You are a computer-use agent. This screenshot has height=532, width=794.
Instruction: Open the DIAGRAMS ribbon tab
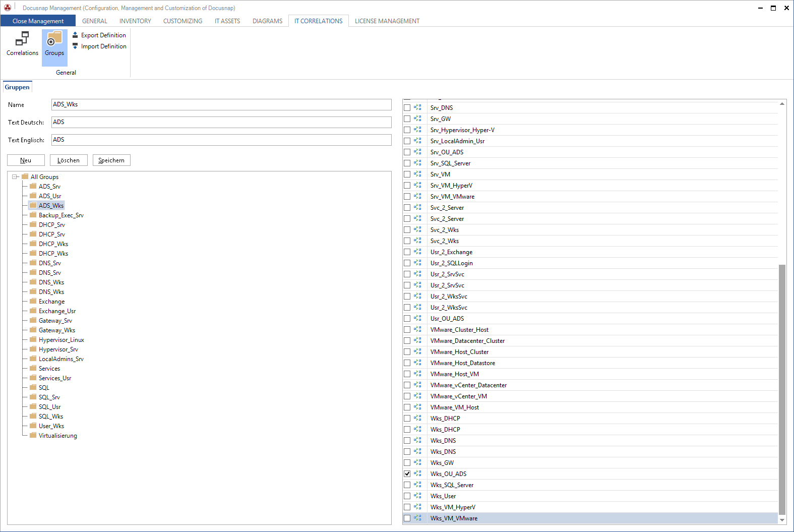coord(267,21)
